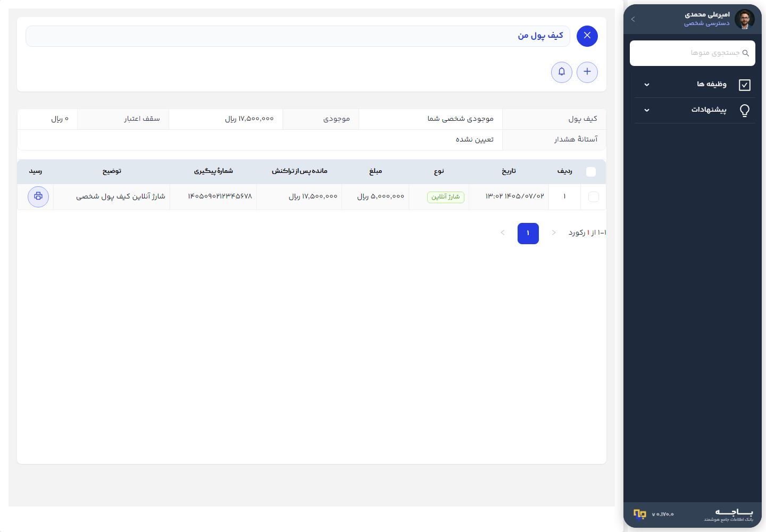Click the ردیف column header
766x532 pixels.
point(565,171)
